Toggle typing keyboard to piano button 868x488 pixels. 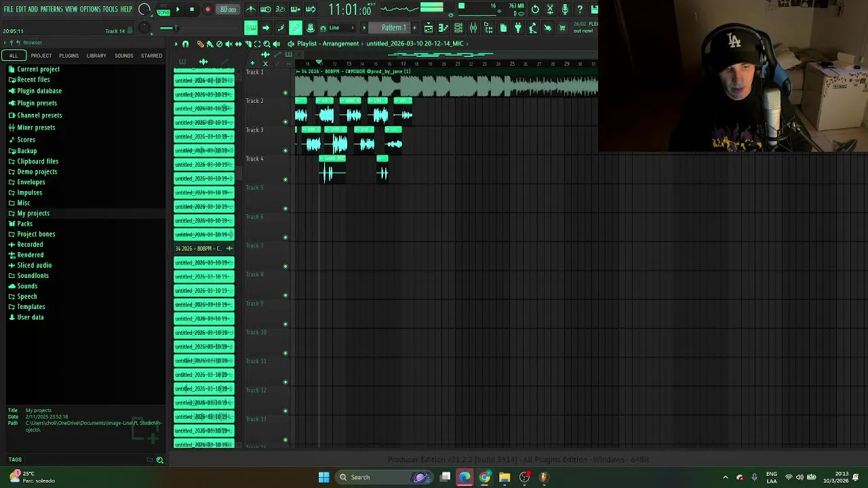251,28
